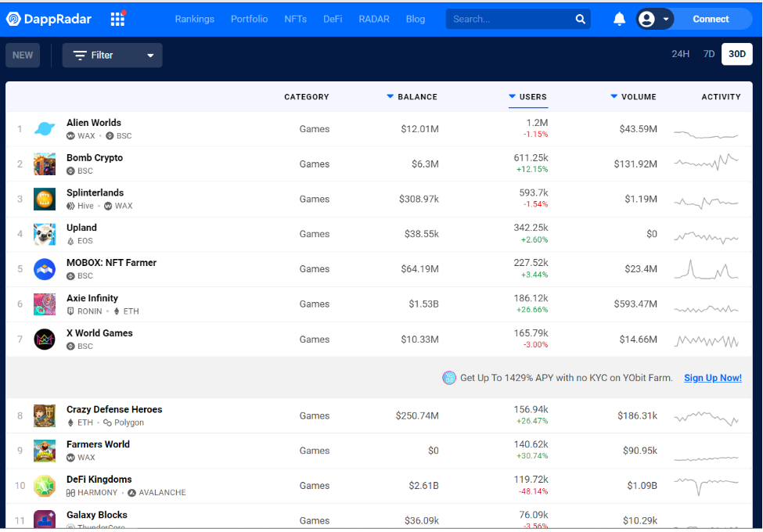
Task: Open the Portfolio menu
Action: (249, 19)
